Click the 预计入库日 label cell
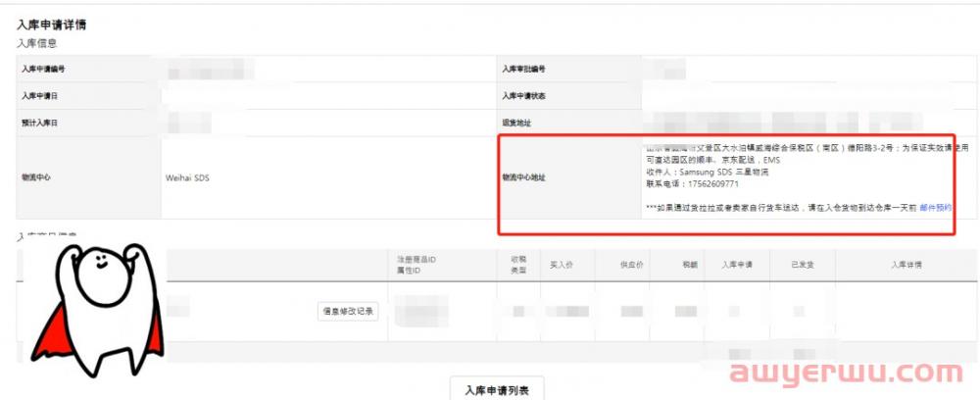The width and height of the screenshot is (980, 400). tap(88, 124)
